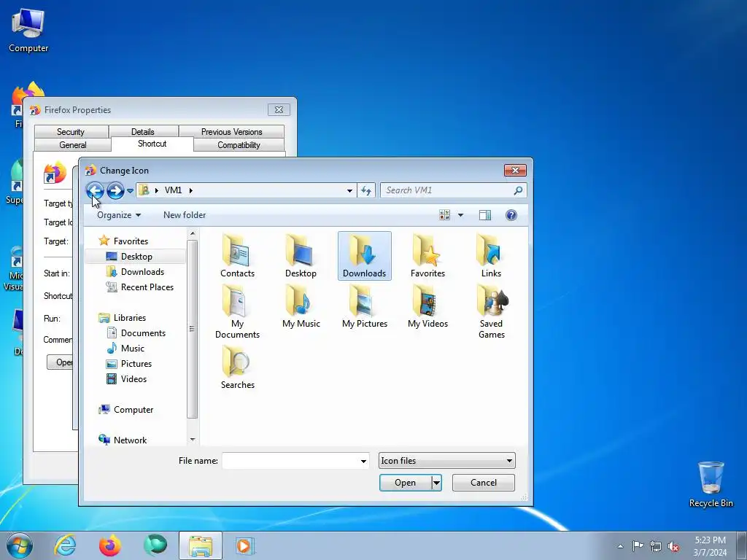
Task: Create a New folder
Action: (x=185, y=215)
